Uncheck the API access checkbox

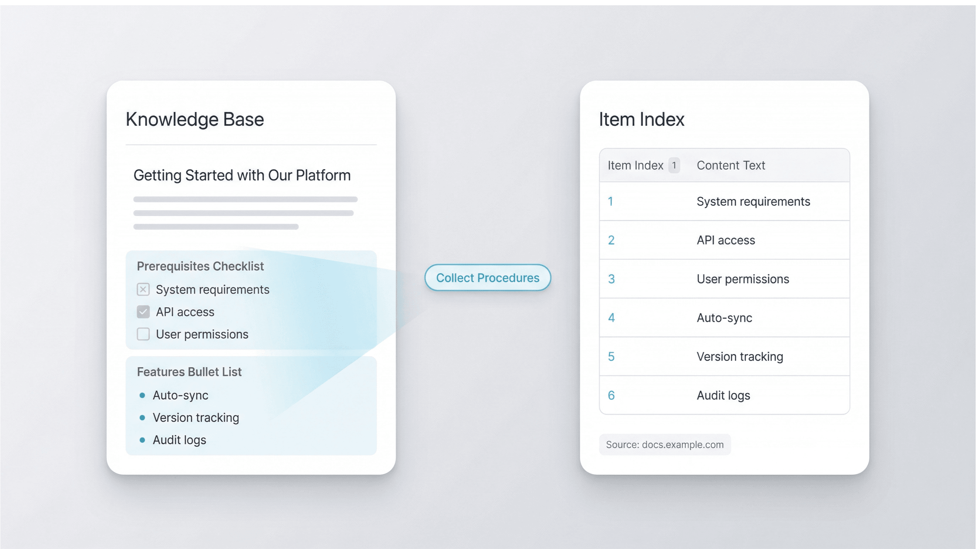tap(143, 312)
